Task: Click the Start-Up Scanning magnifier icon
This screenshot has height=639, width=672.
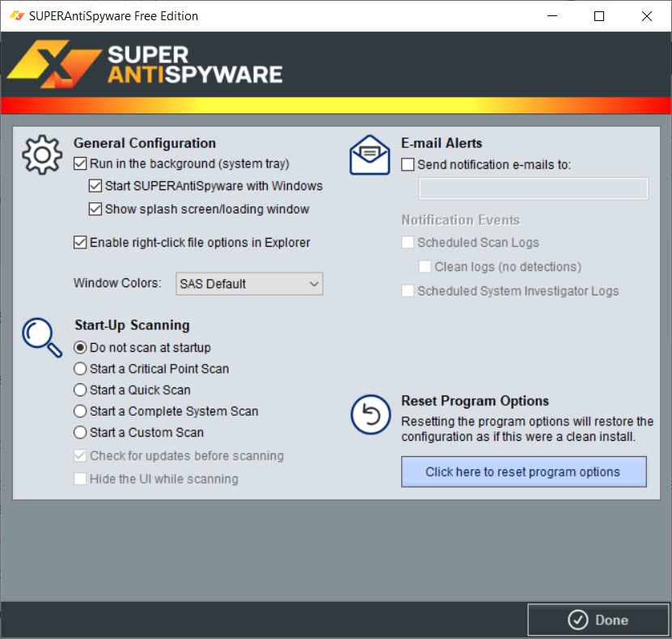Action: [42, 337]
